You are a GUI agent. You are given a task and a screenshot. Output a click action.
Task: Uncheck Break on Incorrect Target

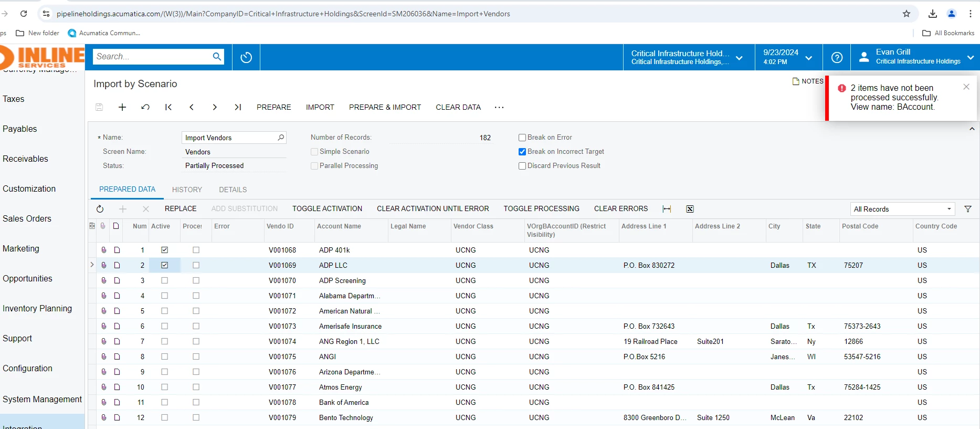coord(522,152)
